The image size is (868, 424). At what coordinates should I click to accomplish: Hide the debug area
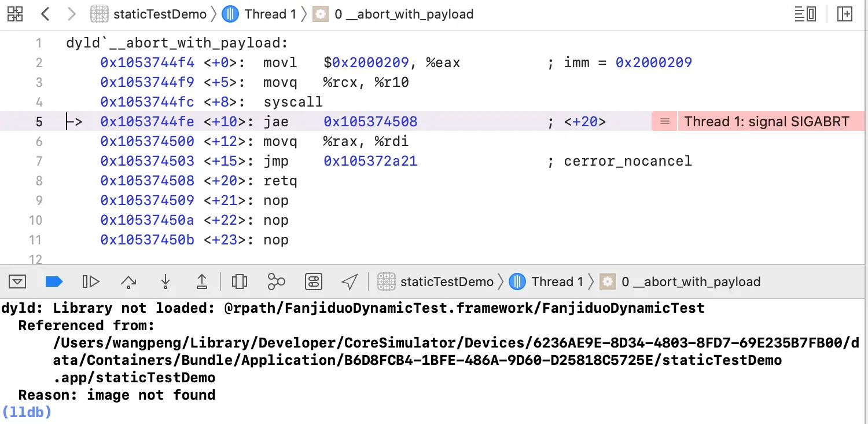[x=17, y=282]
